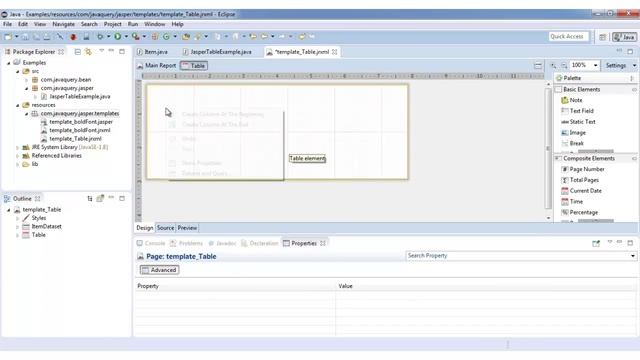Select the Page Number palette element

583,169
